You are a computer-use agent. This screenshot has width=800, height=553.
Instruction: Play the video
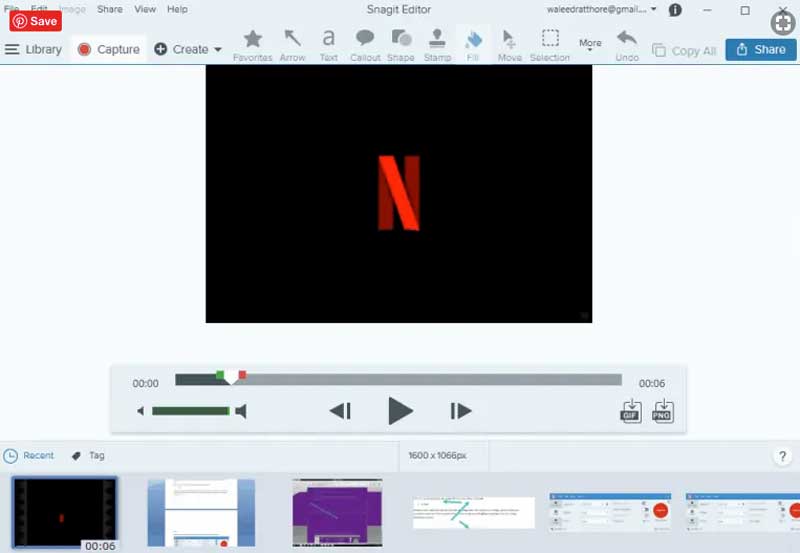[x=400, y=411]
